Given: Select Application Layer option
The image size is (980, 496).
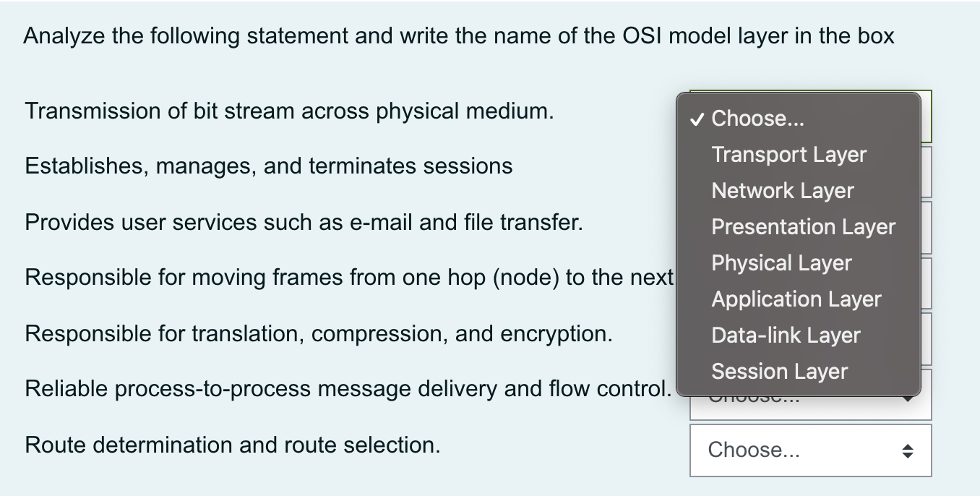Looking at the screenshot, I should [796, 299].
